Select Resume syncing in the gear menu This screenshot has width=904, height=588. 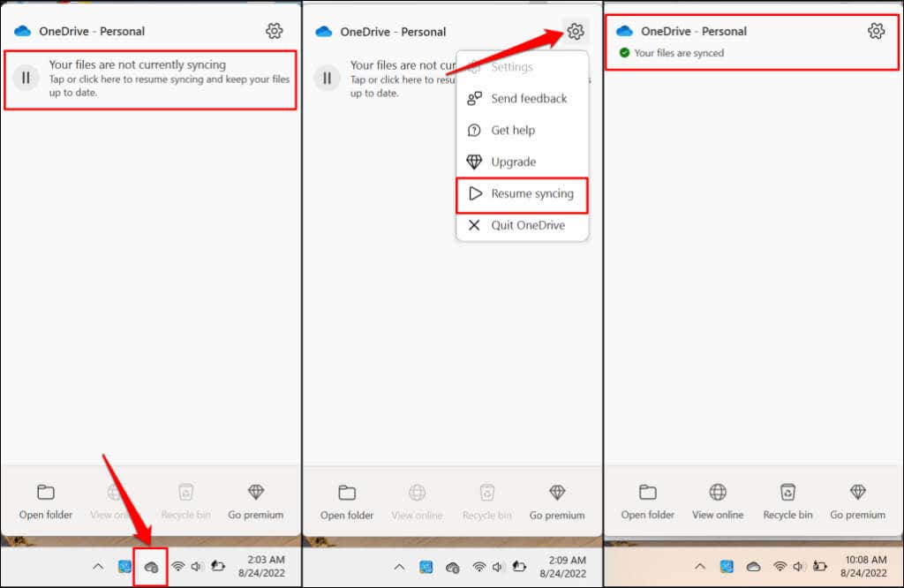[523, 193]
